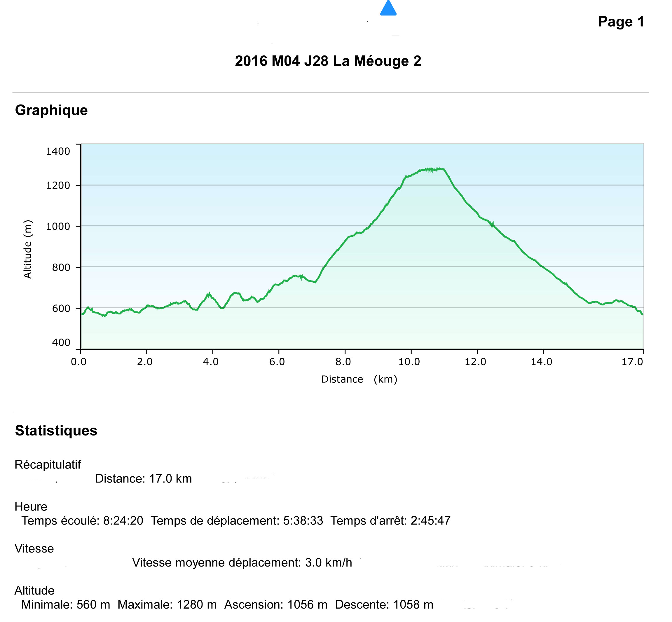Click the 600 altitude tick label

point(61,309)
